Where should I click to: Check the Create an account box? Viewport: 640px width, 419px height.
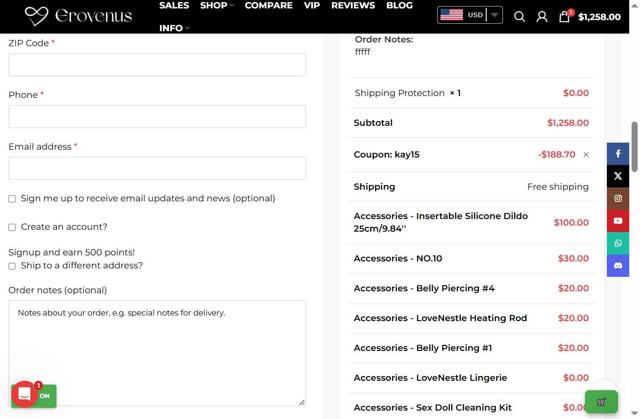coord(12,227)
